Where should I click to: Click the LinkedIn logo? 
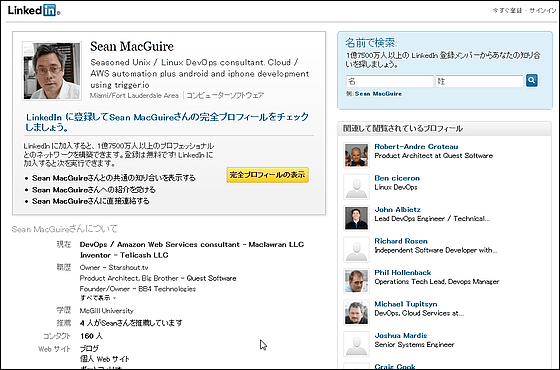(x=34, y=10)
